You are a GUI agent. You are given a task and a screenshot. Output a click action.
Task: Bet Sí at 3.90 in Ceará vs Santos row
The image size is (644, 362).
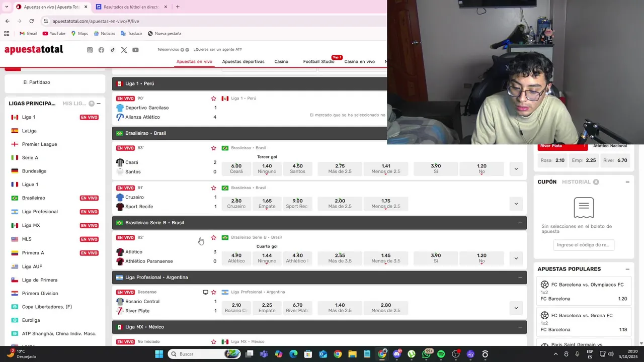click(436, 168)
